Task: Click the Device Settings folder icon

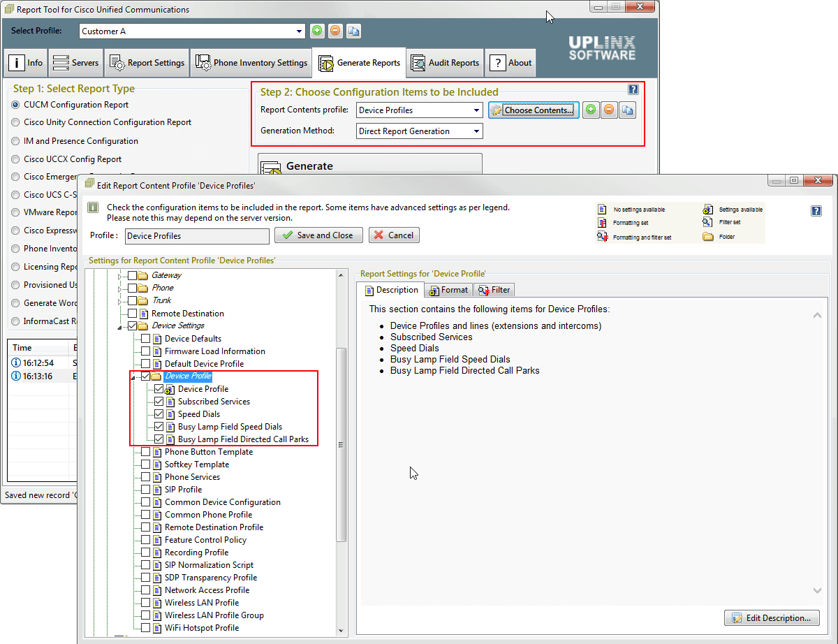Action: [143, 325]
